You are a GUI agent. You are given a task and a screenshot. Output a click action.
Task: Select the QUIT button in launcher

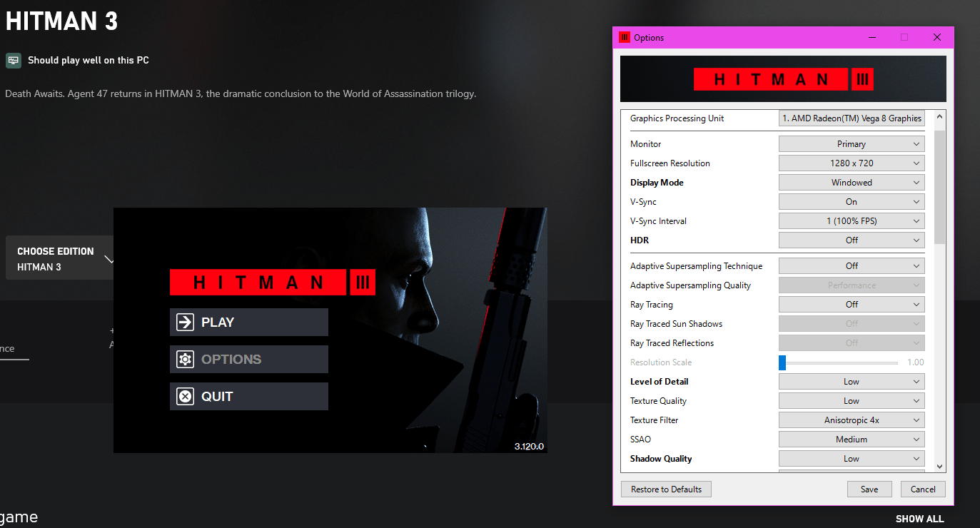tap(249, 396)
